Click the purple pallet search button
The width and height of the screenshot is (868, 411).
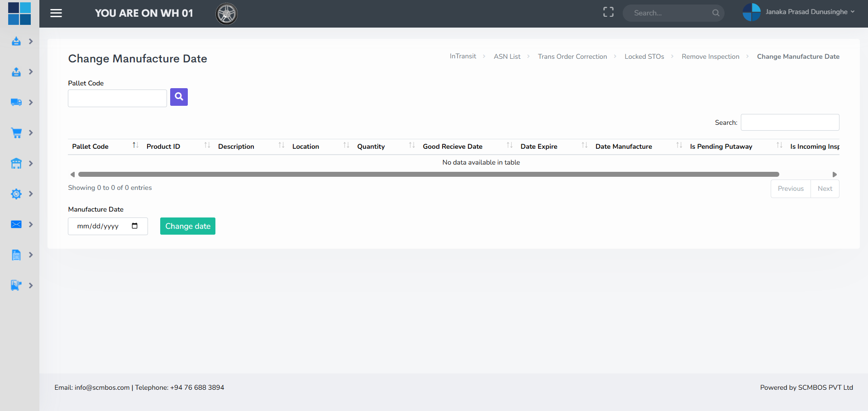pos(179,97)
